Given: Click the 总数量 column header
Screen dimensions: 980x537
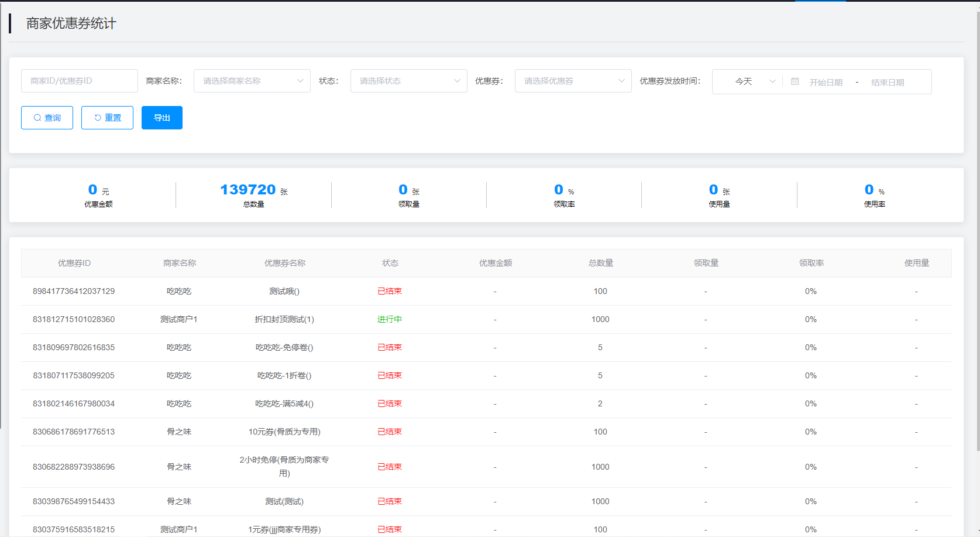Looking at the screenshot, I should point(600,263).
